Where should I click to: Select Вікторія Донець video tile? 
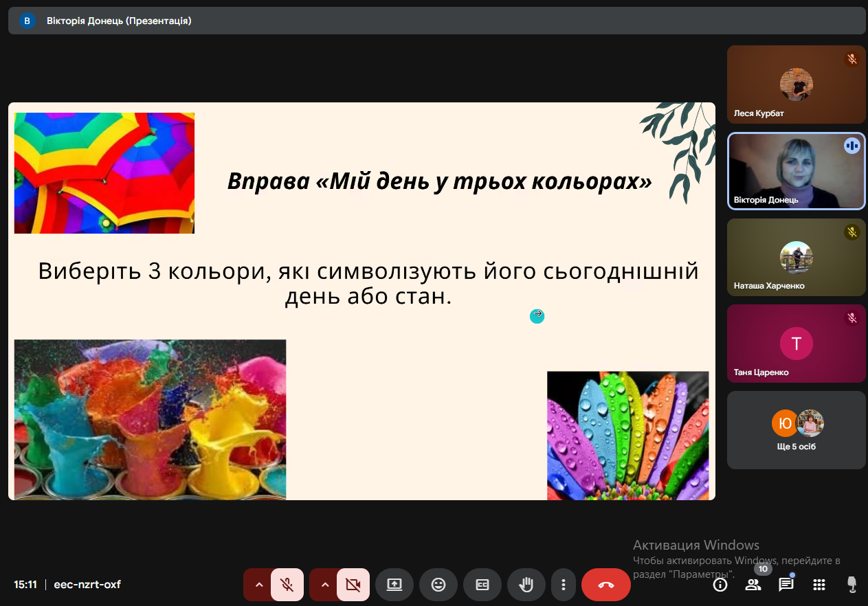coord(796,171)
